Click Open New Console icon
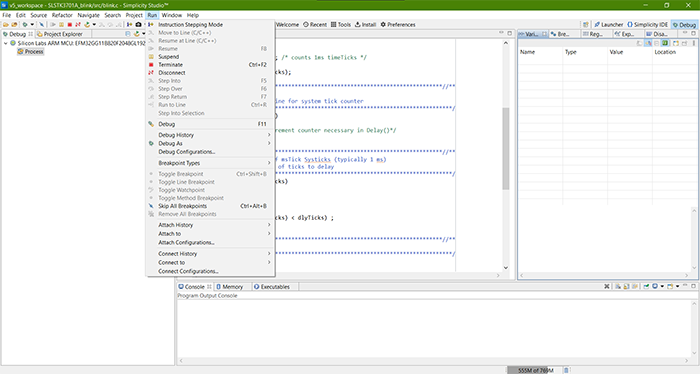The width and height of the screenshot is (700, 374). (x=670, y=286)
